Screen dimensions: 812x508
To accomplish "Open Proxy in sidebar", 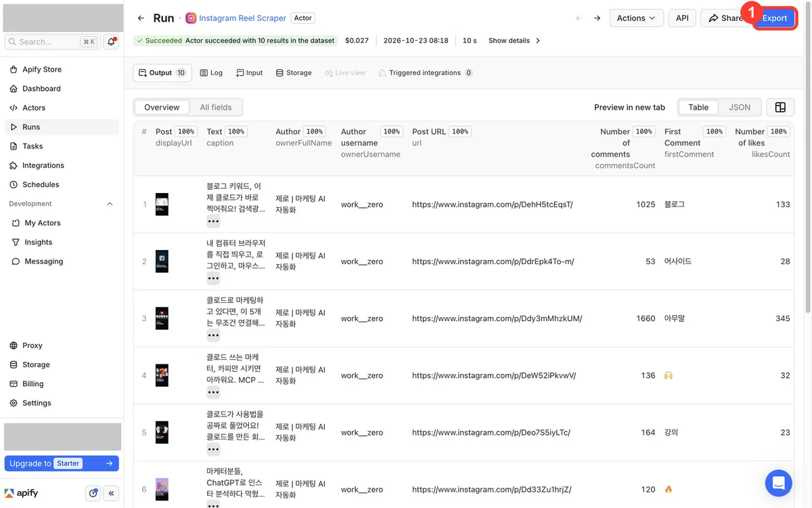I will [62, 345].
